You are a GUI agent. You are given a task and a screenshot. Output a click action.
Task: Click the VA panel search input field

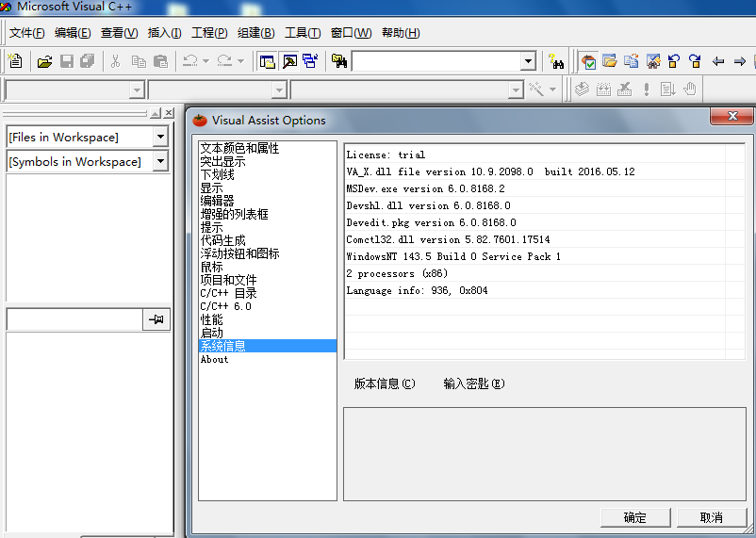74,319
